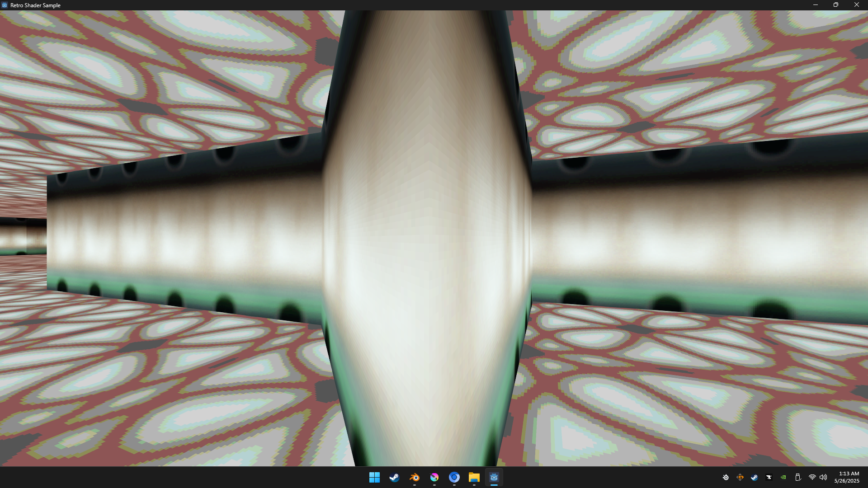Viewport: 868px width, 488px height.
Task: Click the white-arrow-on-black icon in the system tray
Action: (x=769, y=477)
